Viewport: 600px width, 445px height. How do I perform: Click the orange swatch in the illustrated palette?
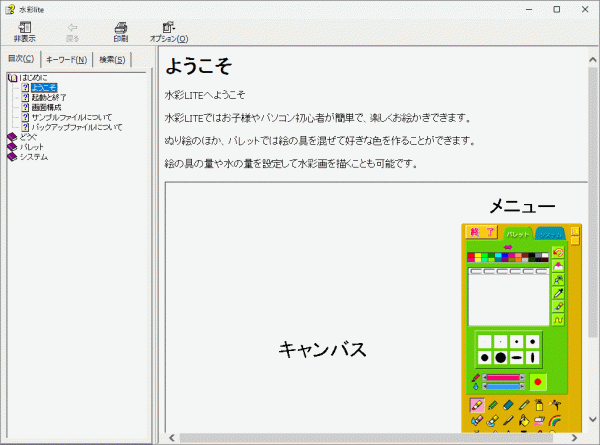[x=518, y=260]
